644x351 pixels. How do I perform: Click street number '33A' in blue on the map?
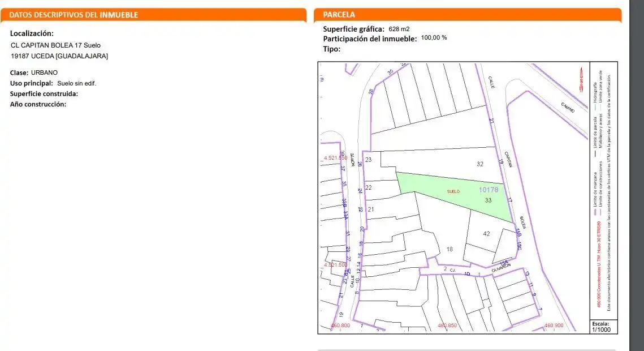tap(346, 215)
